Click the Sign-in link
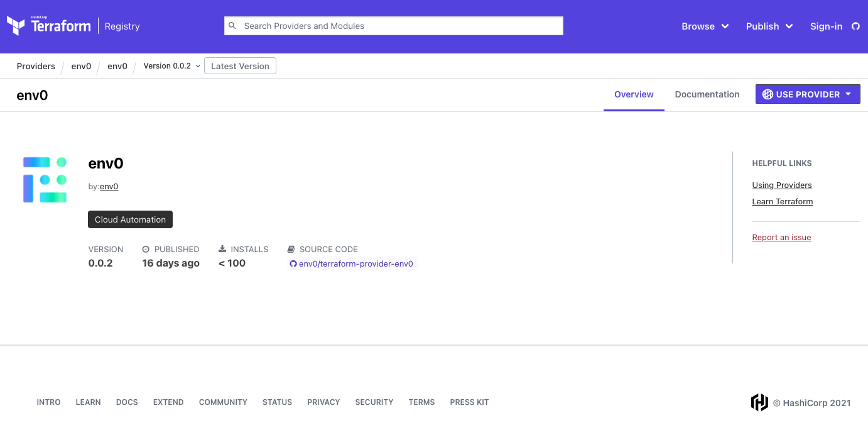The image size is (868, 425). point(826,26)
